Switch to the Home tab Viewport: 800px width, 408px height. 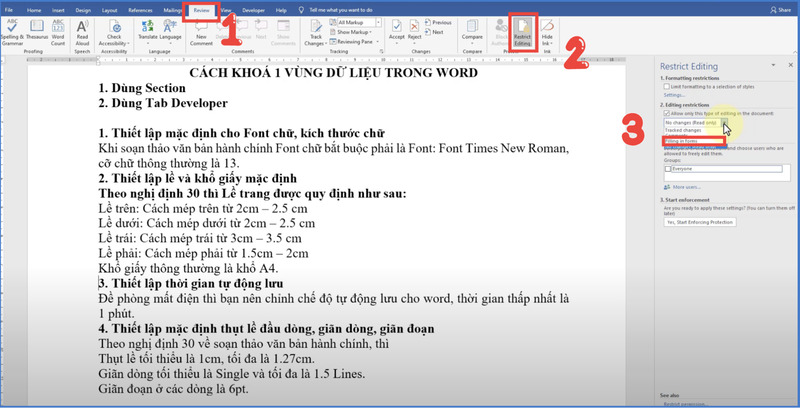(34, 10)
